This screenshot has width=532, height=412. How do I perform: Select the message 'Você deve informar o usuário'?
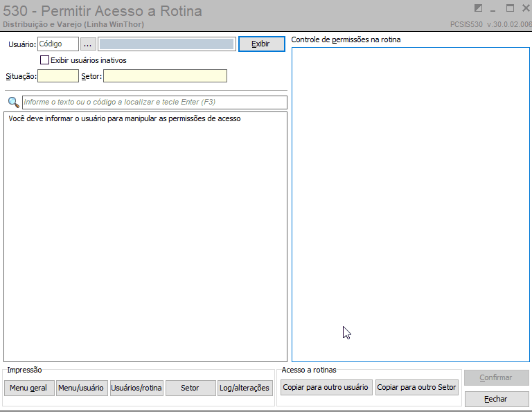point(125,118)
